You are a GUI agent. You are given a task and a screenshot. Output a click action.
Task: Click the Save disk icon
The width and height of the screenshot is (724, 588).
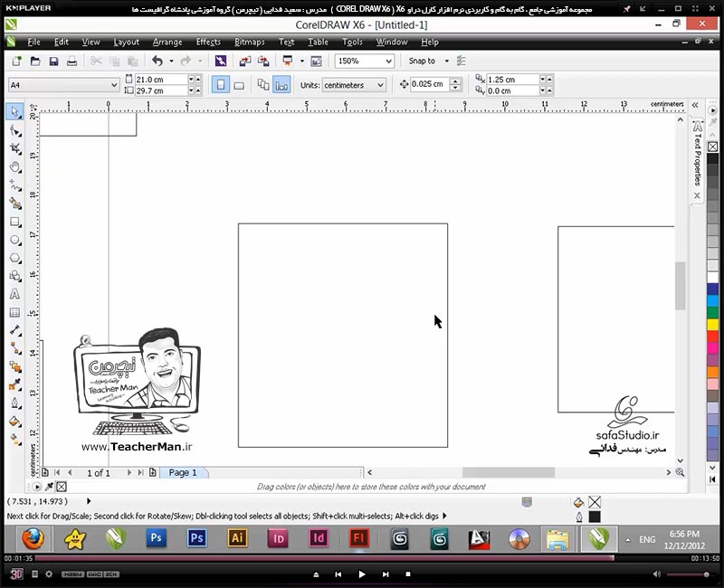pos(53,61)
